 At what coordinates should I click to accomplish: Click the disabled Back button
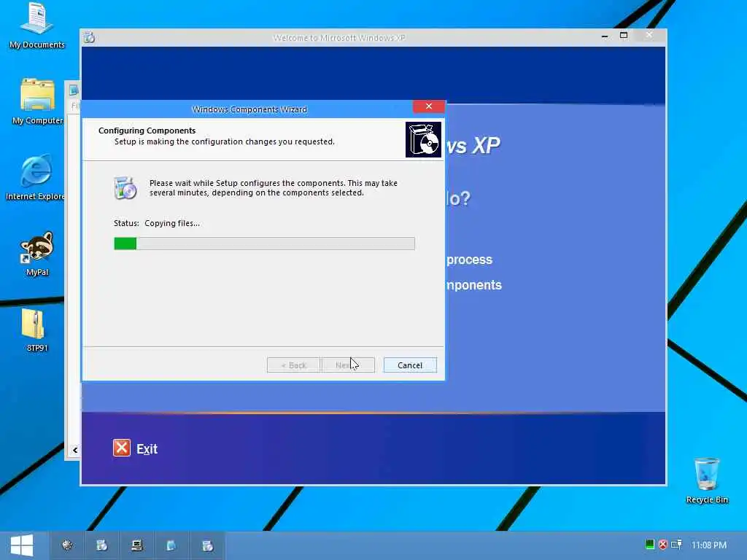click(x=293, y=365)
